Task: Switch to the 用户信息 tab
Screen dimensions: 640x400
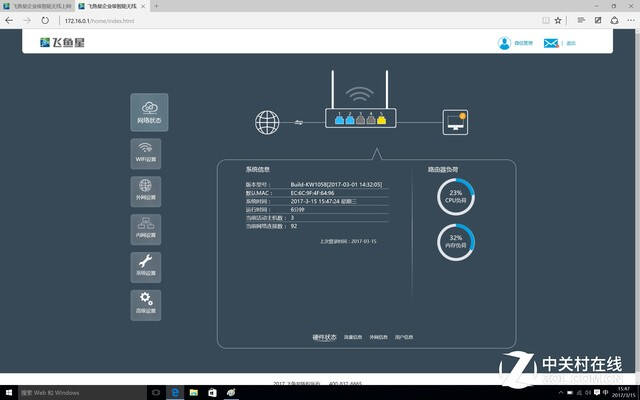Action: click(x=404, y=337)
